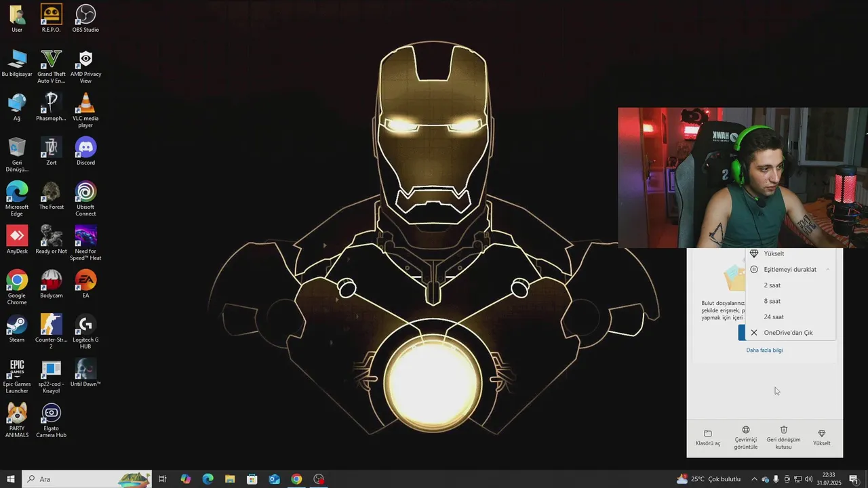
Task: Click the microphone tray icon
Action: pos(776,479)
